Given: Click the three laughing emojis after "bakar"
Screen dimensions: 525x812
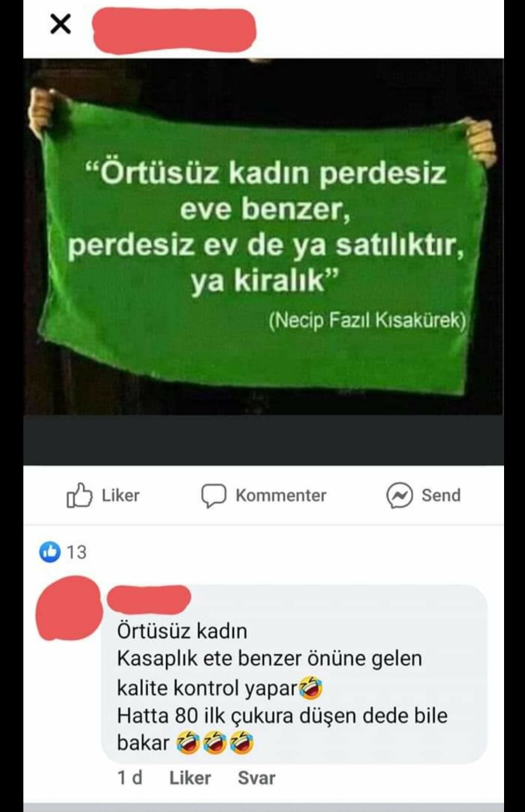Looking at the screenshot, I should click(x=215, y=743).
